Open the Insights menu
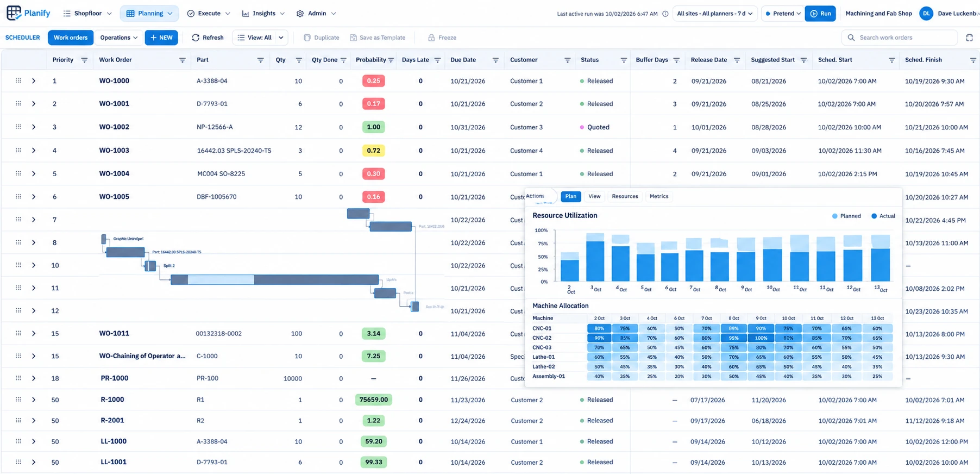This screenshot has width=980, height=474. tap(263, 13)
